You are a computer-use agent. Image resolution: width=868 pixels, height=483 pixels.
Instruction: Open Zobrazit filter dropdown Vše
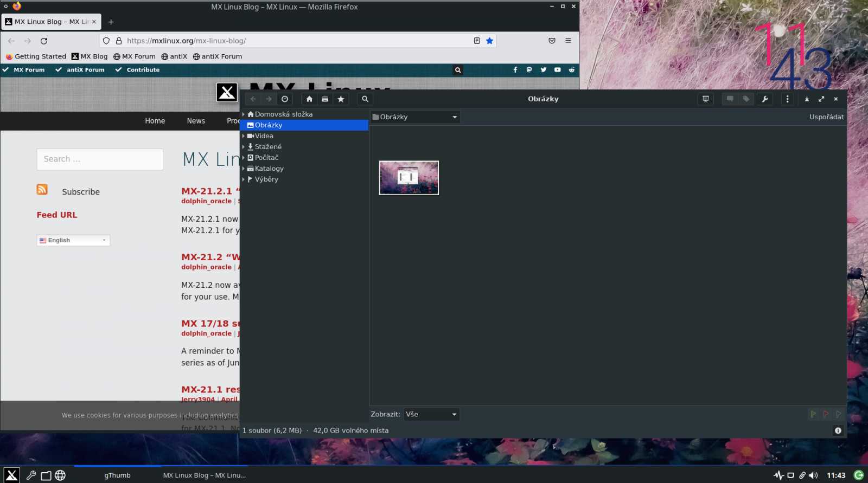[x=431, y=414]
